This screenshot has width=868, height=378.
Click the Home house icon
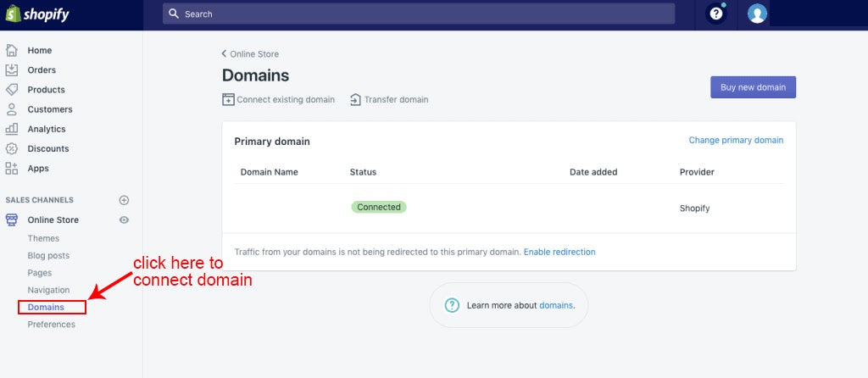[x=12, y=50]
